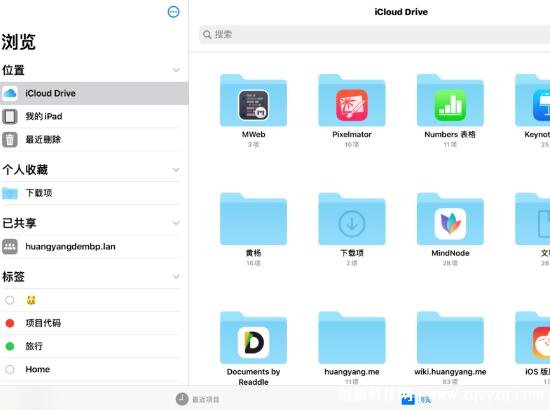550x410 pixels.
Task: Open the Documents by Readdle folder
Action: [x=253, y=337]
